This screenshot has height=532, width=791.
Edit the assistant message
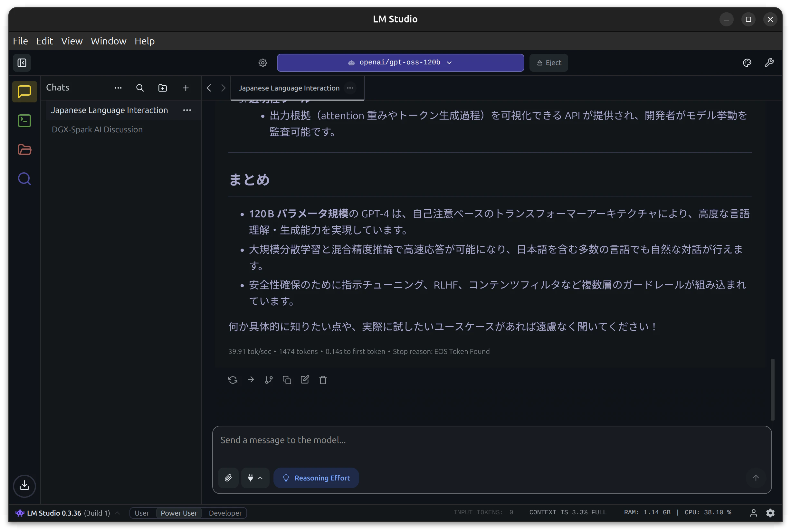click(x=305, y=380)
